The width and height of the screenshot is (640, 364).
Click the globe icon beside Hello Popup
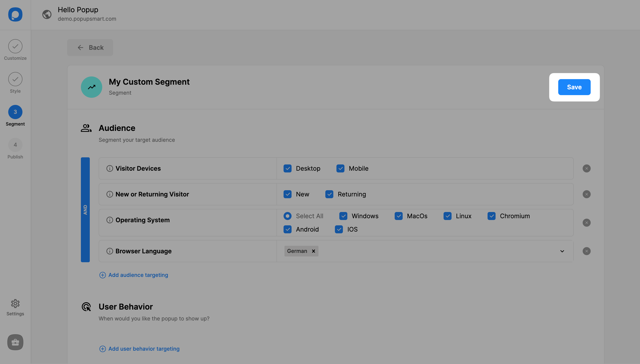[x=47, y=14]
